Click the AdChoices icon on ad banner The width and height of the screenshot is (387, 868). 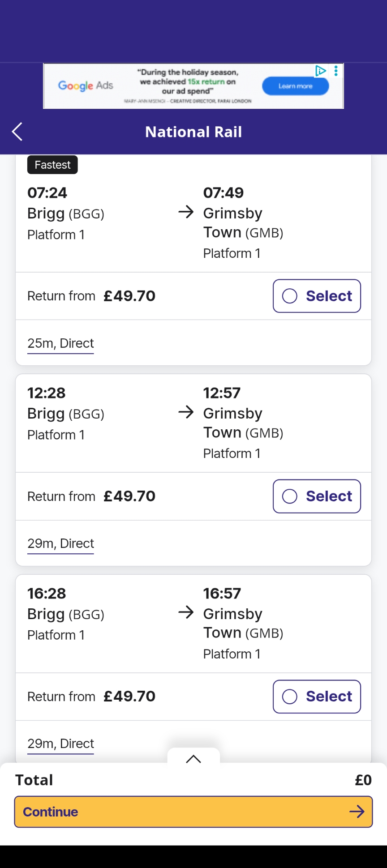click(320, 71)
